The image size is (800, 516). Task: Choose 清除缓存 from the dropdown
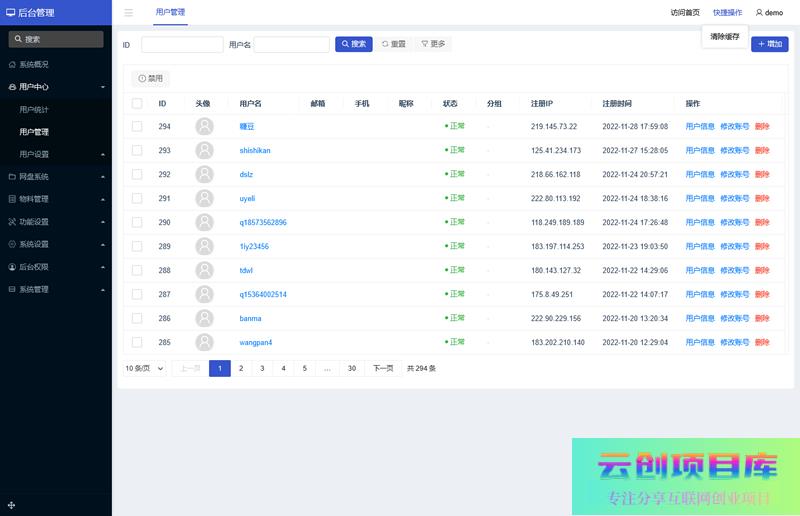[x=724, y=36]
